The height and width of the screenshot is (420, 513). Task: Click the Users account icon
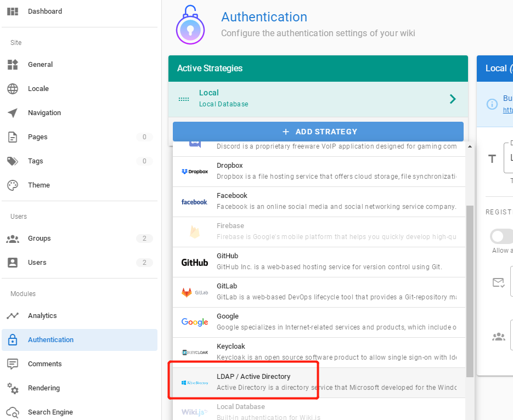13,263
